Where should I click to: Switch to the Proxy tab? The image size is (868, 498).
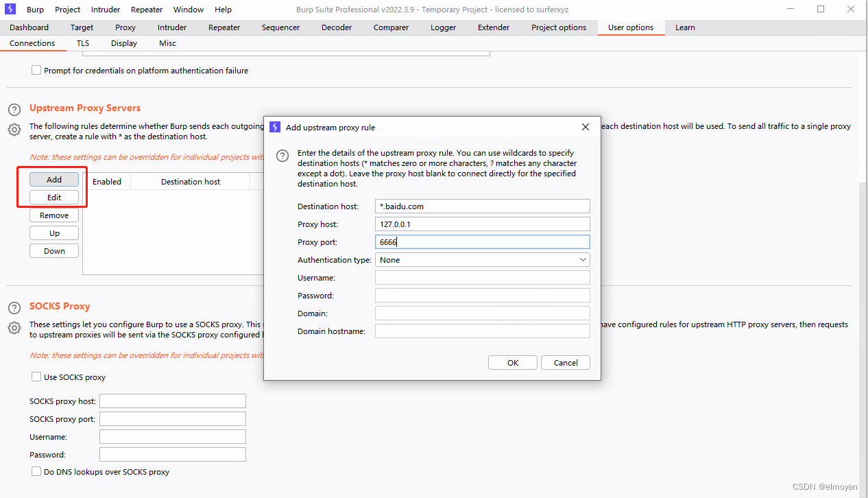[125, 27]
